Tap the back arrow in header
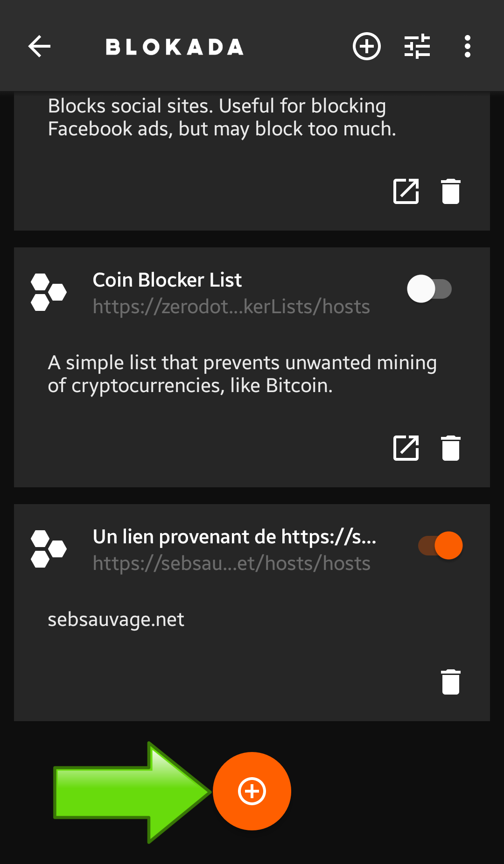504x864 pixels. click(39, 46)
